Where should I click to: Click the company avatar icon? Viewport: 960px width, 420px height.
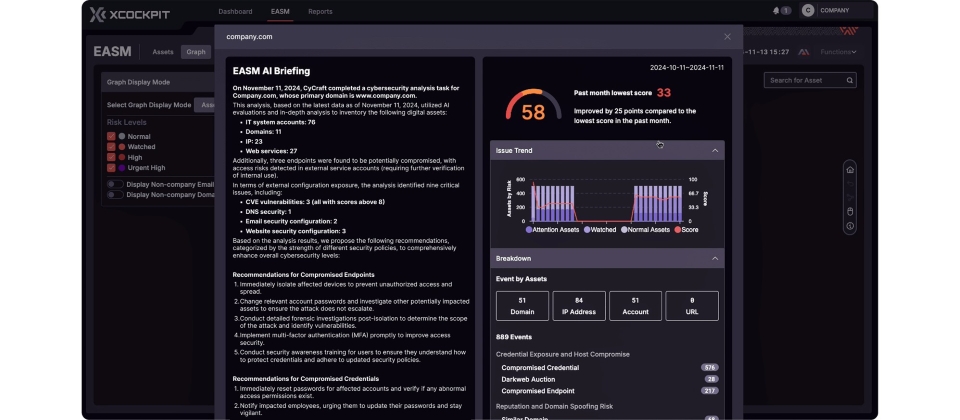click(x=808, y=11)
